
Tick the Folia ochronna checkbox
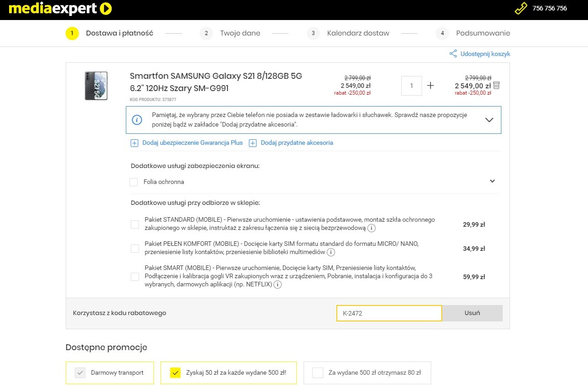point(134,182)
